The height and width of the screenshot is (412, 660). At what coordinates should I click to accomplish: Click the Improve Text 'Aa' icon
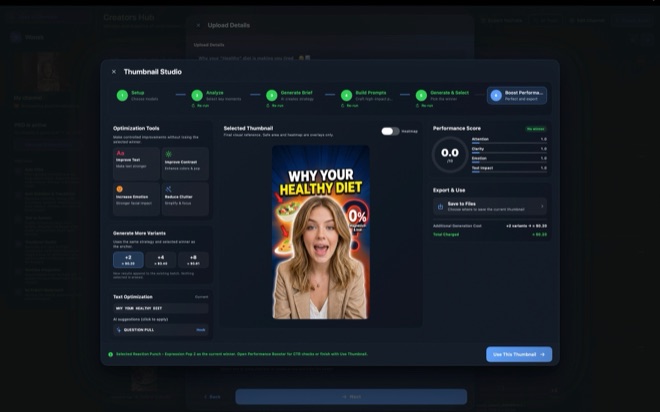point(120,153)
